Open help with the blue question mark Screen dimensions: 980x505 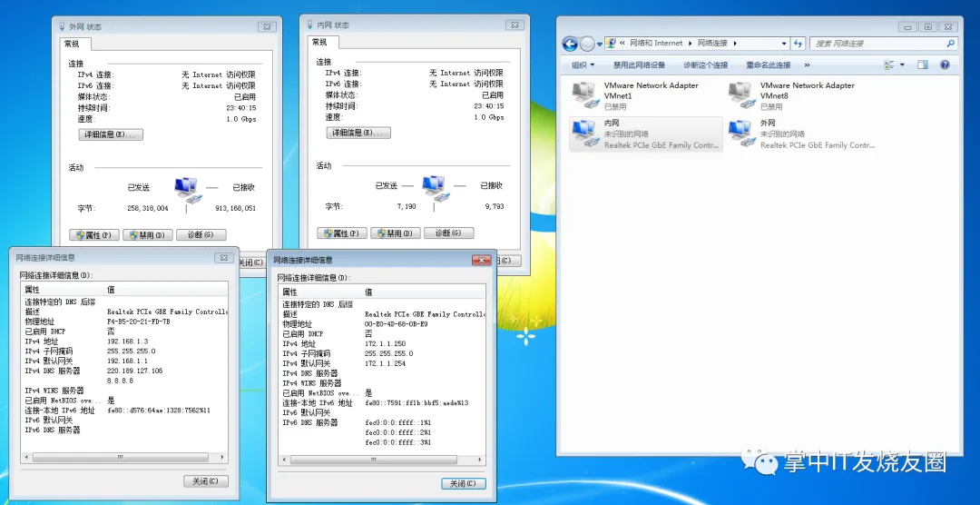(x=945, y=65)
